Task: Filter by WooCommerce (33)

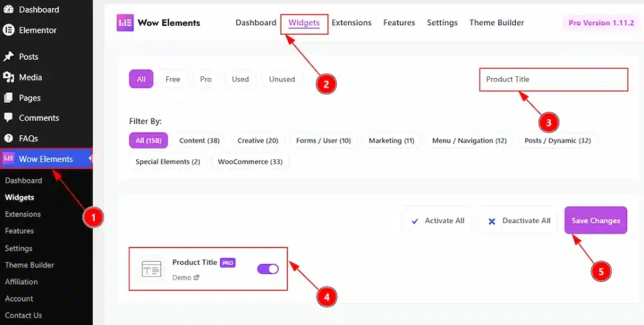Action: [250, 162]
